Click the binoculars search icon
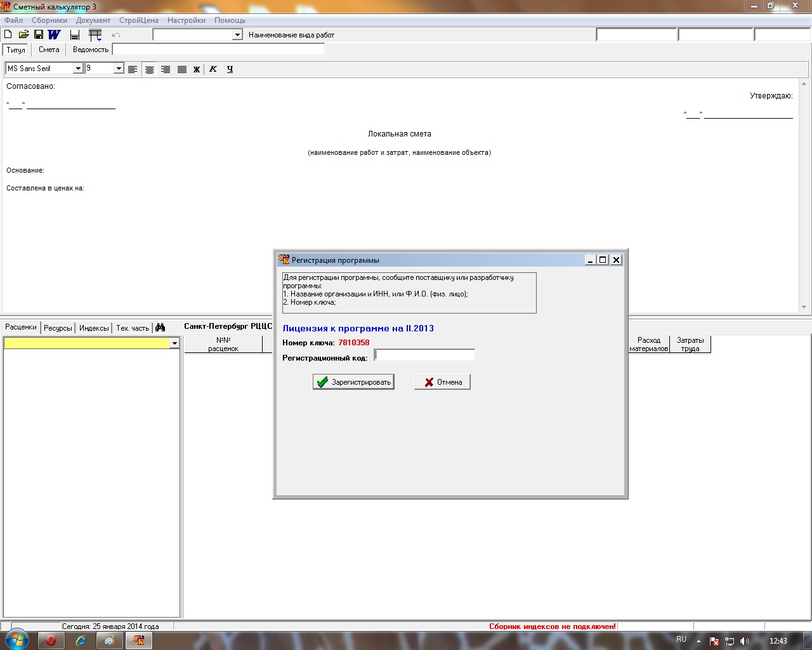812x650 pixels. (160, 328)
